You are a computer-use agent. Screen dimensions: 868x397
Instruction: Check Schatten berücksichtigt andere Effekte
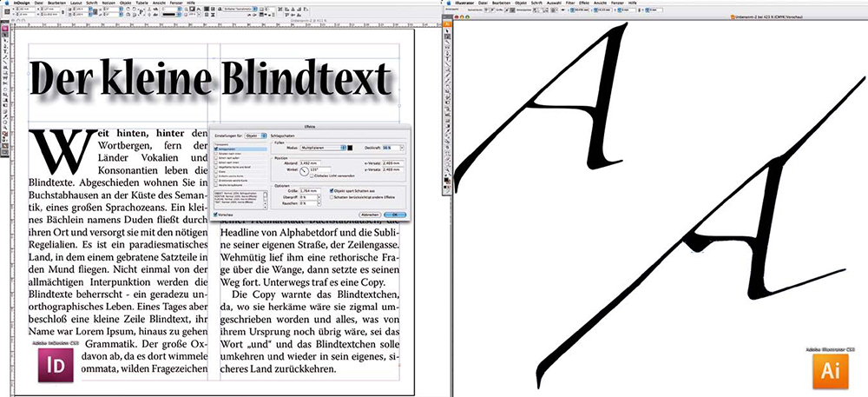click(332, 197)
